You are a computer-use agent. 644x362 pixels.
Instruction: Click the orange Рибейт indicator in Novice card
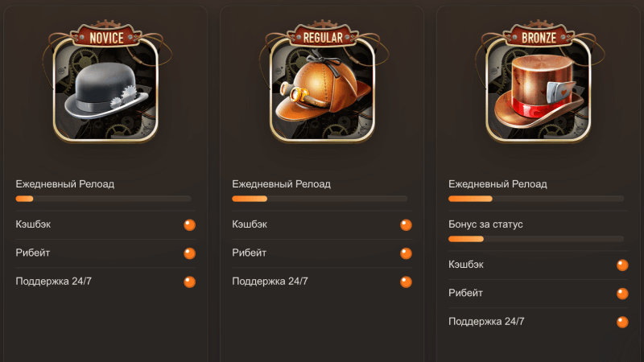pos(189,253)
